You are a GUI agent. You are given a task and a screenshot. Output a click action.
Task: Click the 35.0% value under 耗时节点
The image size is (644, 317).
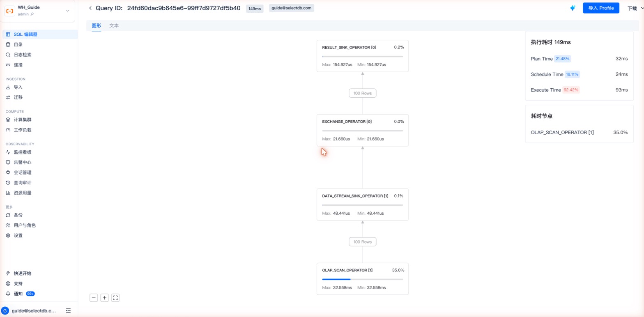tap(621, 132)
